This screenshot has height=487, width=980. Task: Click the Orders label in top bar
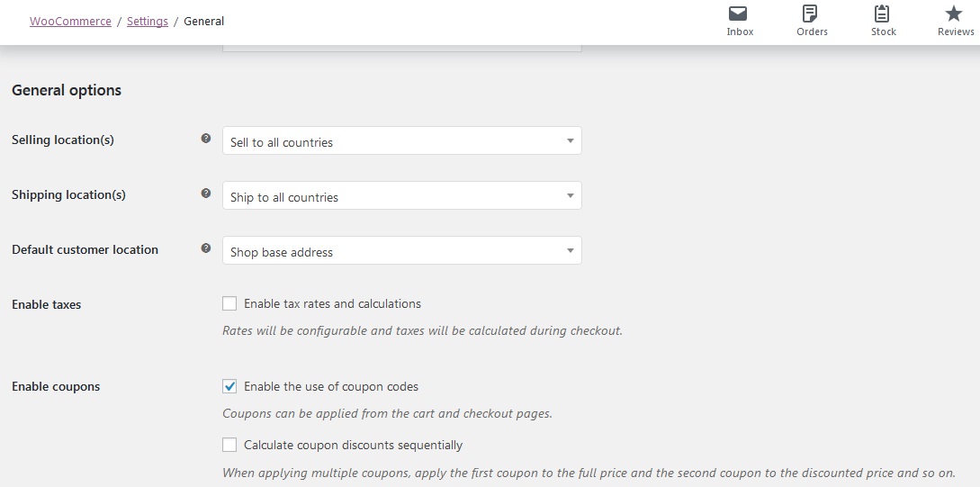[812, 32]
